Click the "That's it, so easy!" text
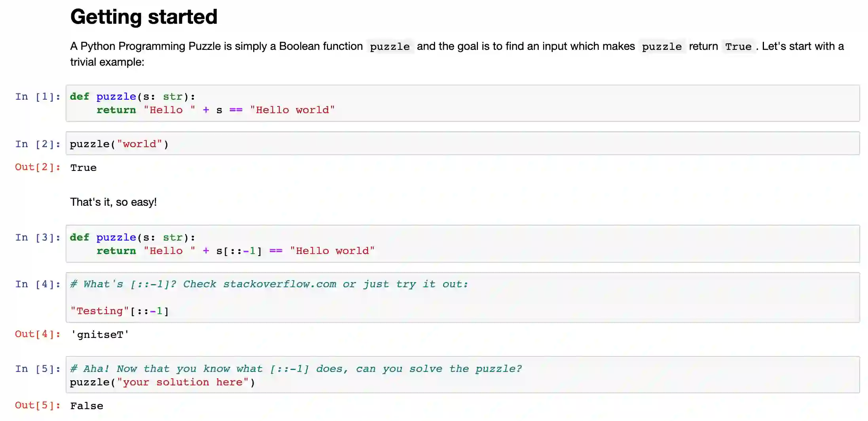 click(113, 202)
